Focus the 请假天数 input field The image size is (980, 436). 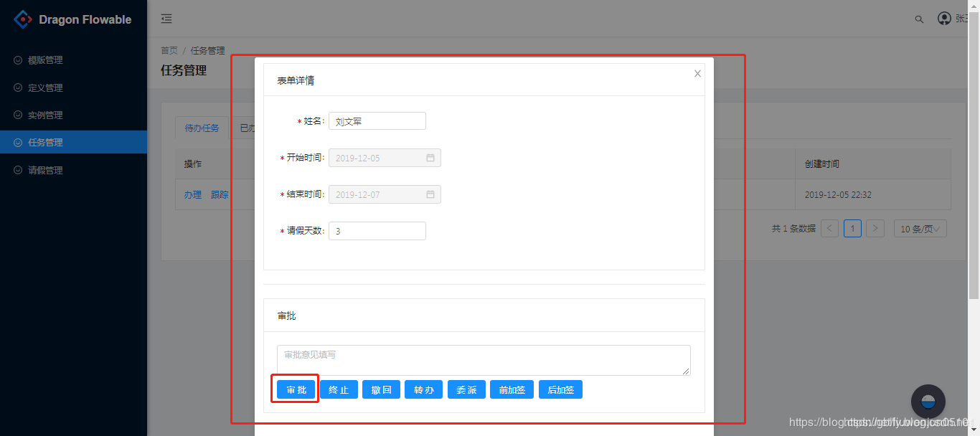(x=377, y=231)
